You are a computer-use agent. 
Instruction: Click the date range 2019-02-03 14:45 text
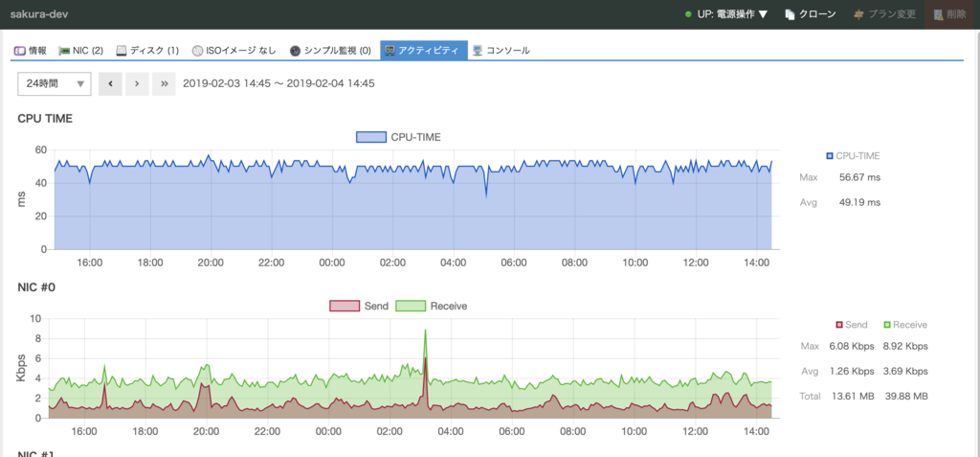pyautogui.click(x=278, y=84)
